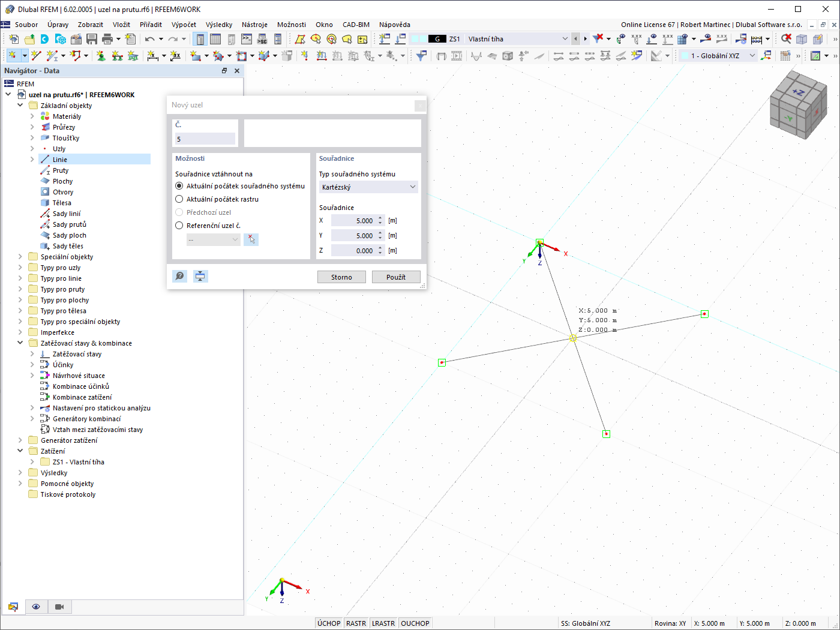Collapse the Základní objekty tree node

pos(20,106)
